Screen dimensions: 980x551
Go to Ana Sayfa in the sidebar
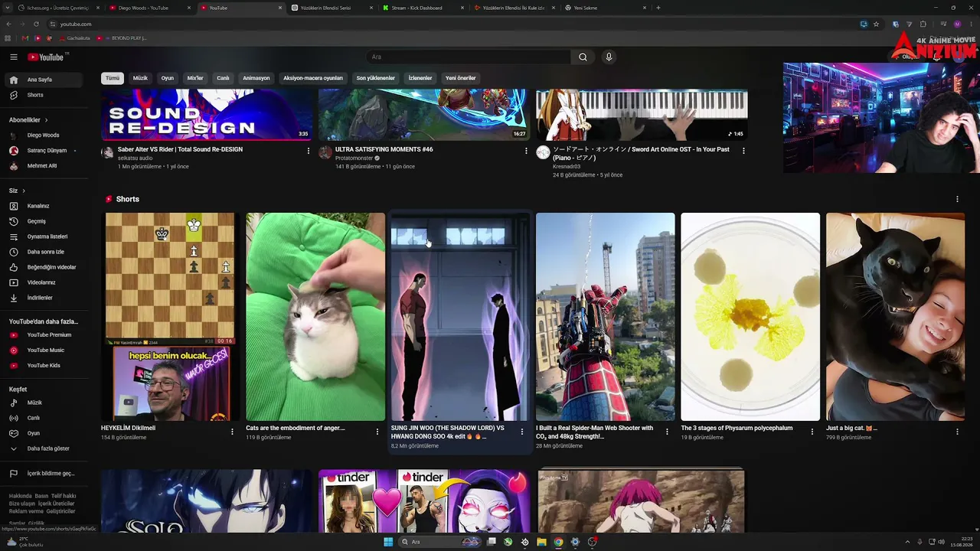(46, 80)
